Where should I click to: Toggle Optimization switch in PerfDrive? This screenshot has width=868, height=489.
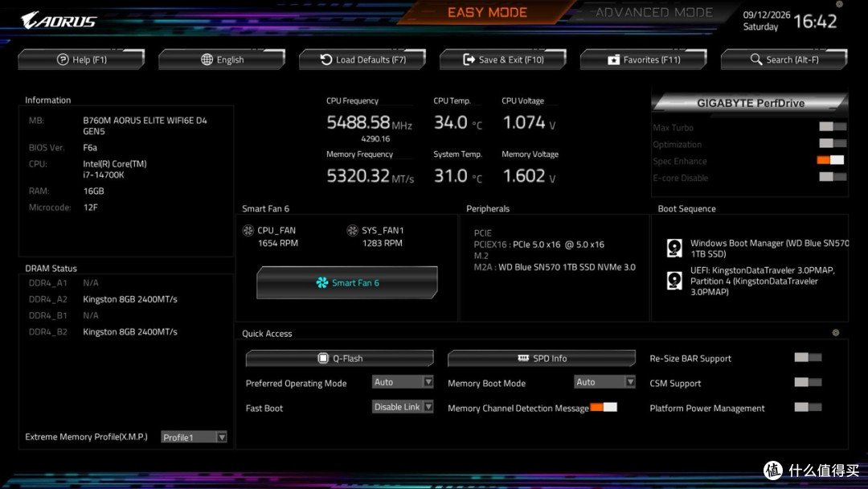[x=833, y=143]
